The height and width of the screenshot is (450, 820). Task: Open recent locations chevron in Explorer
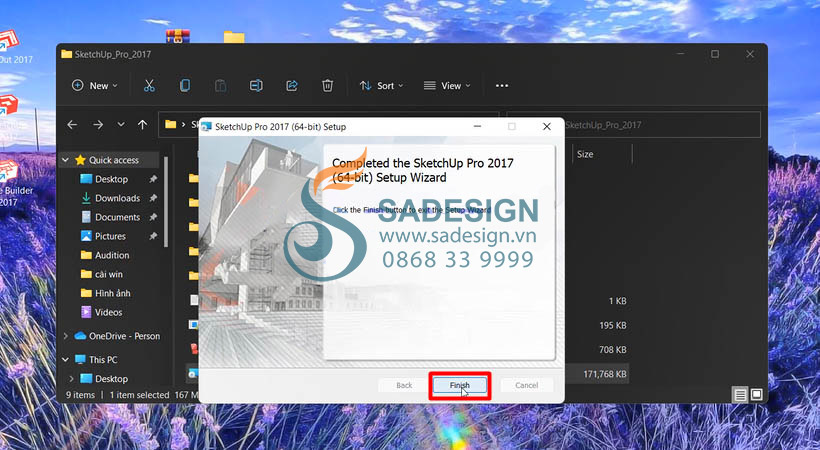121,125
